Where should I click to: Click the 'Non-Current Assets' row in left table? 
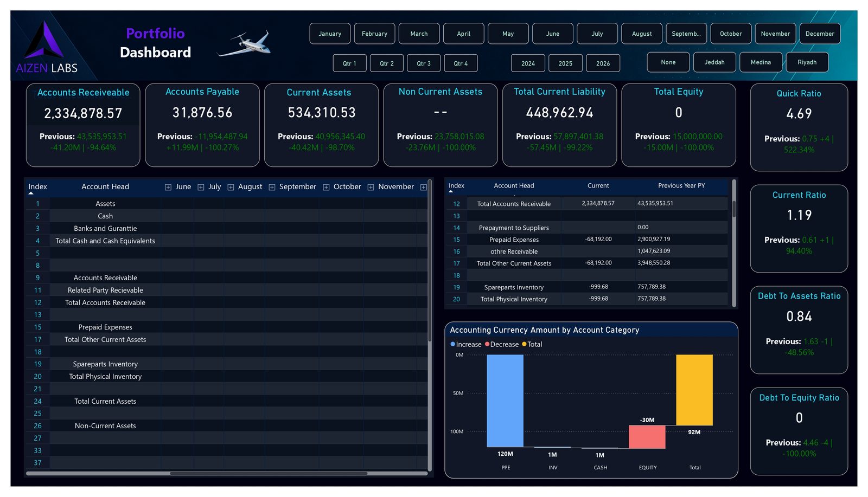click(x=227, y=425)
